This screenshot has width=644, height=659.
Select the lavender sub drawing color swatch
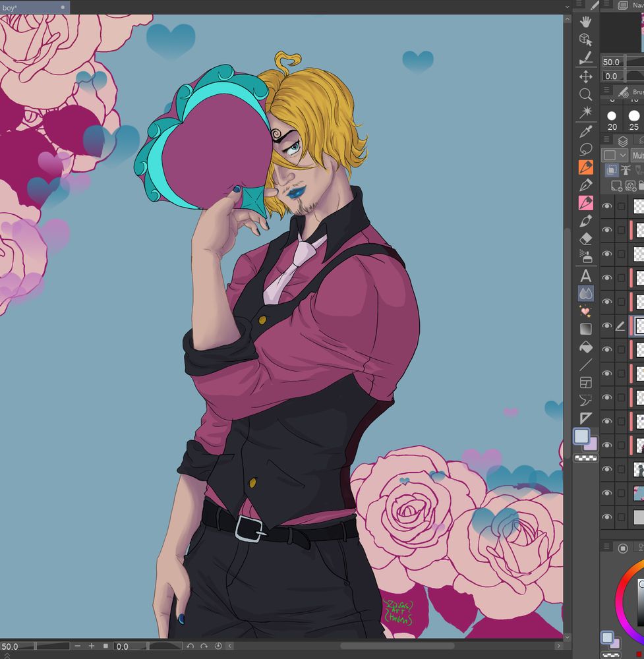tap(592, 444)
